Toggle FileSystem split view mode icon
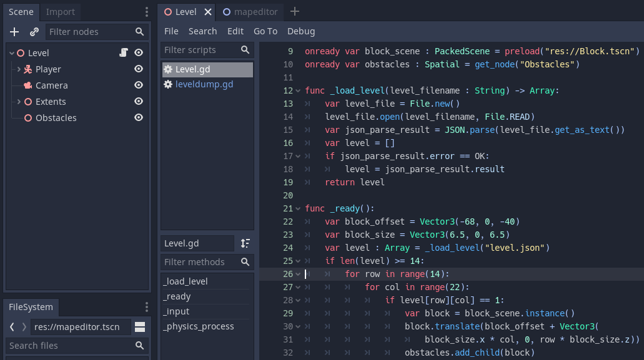Image resolution: width=644 pixels, height=360 pixels. (x=140, y=327)
